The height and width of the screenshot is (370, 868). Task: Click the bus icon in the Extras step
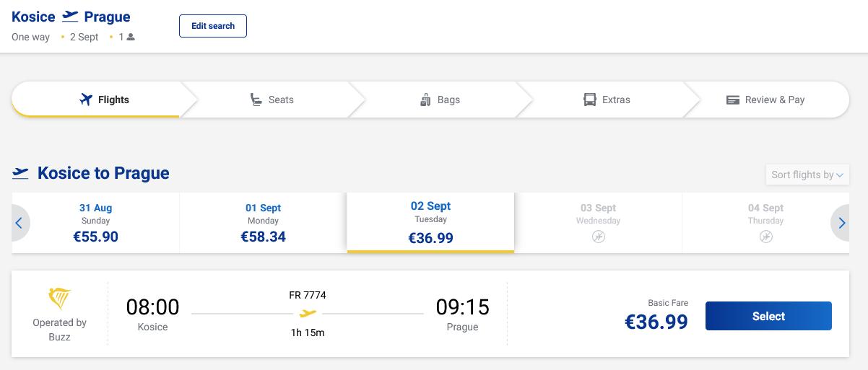pos(590,100)
